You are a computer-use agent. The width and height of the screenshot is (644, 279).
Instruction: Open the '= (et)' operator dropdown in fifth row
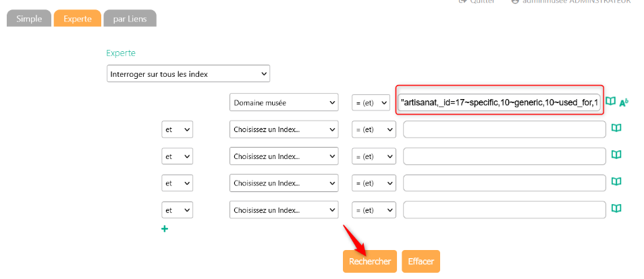tap(373, 210)
